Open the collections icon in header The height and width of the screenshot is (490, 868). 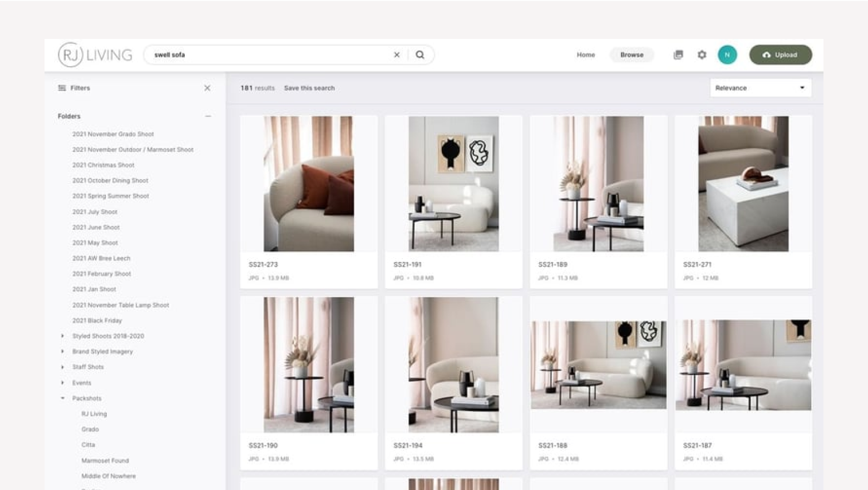pos(678,55)
